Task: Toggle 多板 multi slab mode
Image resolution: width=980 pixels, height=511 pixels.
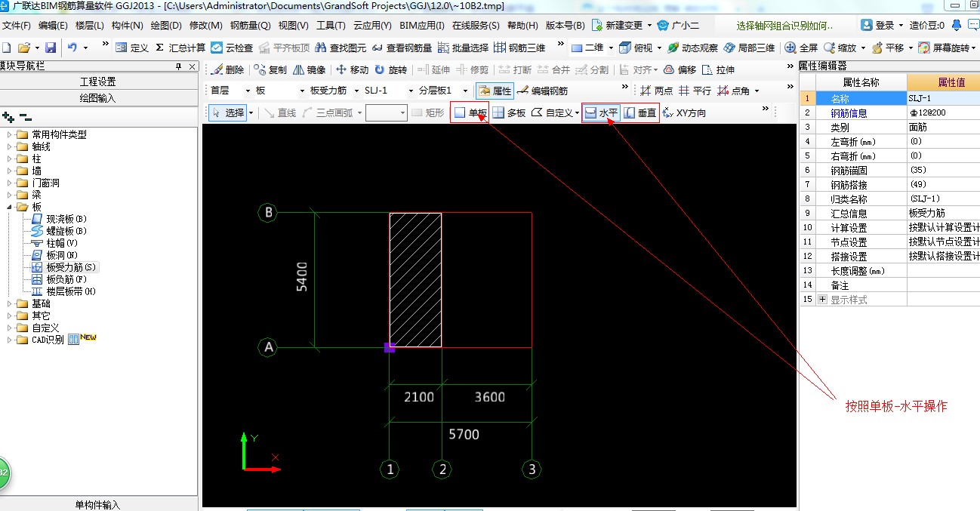Action: 510,112
